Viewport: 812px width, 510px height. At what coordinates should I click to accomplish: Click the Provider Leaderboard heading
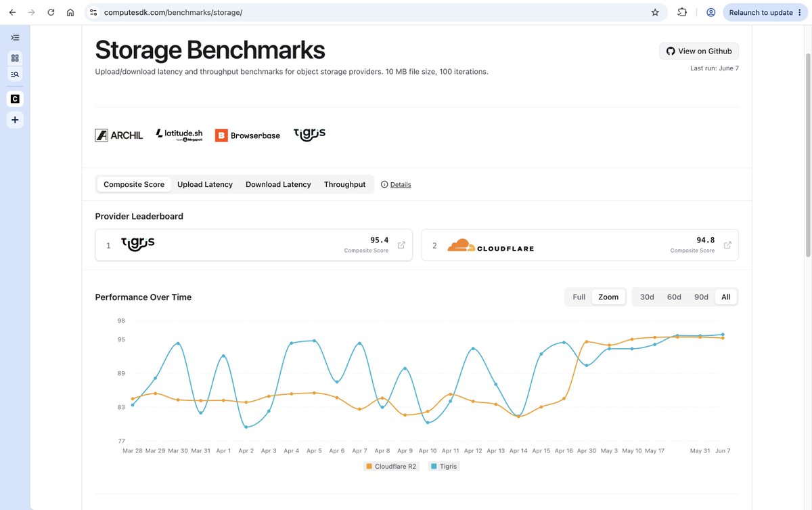(x=139, y=216)
